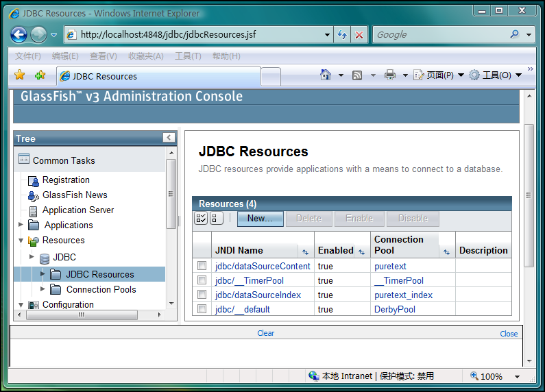Click the Deselect All rows icon

tap(216, 218)
